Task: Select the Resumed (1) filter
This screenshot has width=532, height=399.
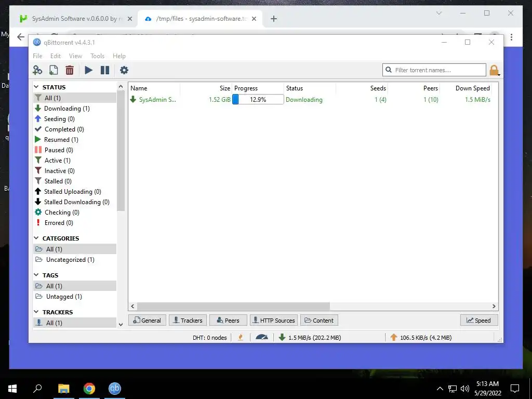Action: click(x=75, y=139)
